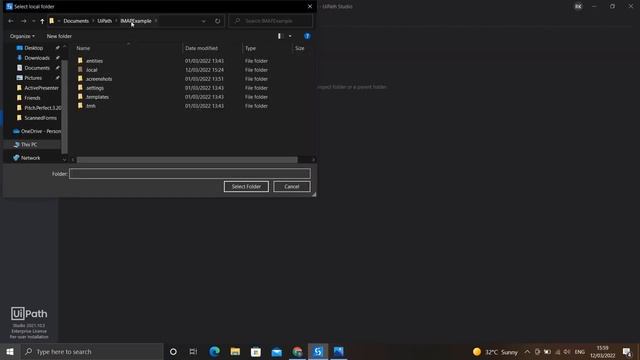
Task: Select the .settings folder
Action: pyautogui.click(x=95, y=88)
